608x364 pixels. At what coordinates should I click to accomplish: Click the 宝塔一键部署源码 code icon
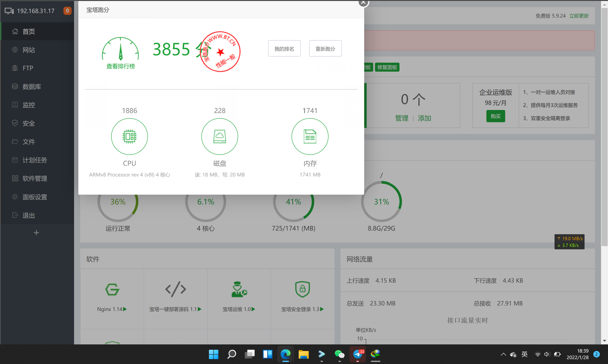tap(176, 290)
